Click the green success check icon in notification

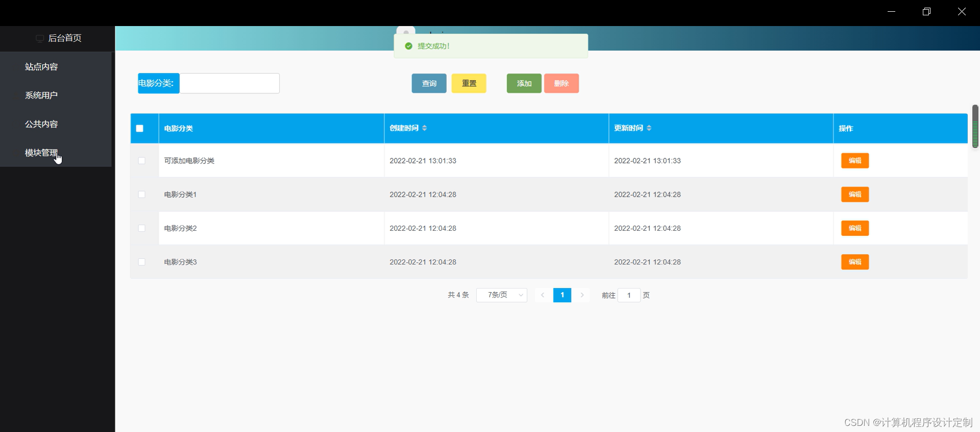[x=408, y=46]
